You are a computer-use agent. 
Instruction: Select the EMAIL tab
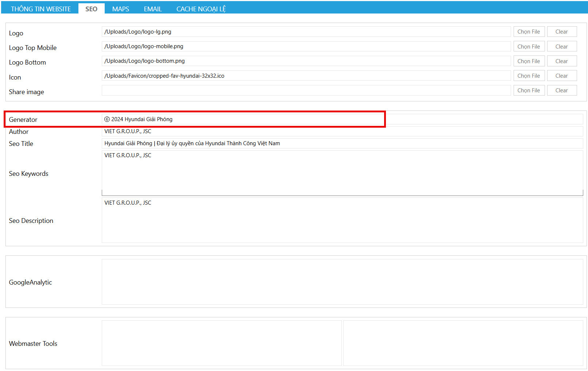coord(152,9)
